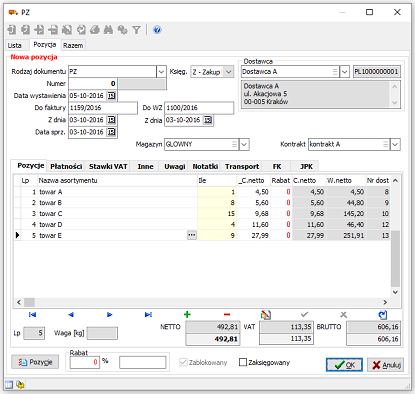Click the Zablokowany checkbox
The image size is (415, 394).
click(x=183, y=362)
